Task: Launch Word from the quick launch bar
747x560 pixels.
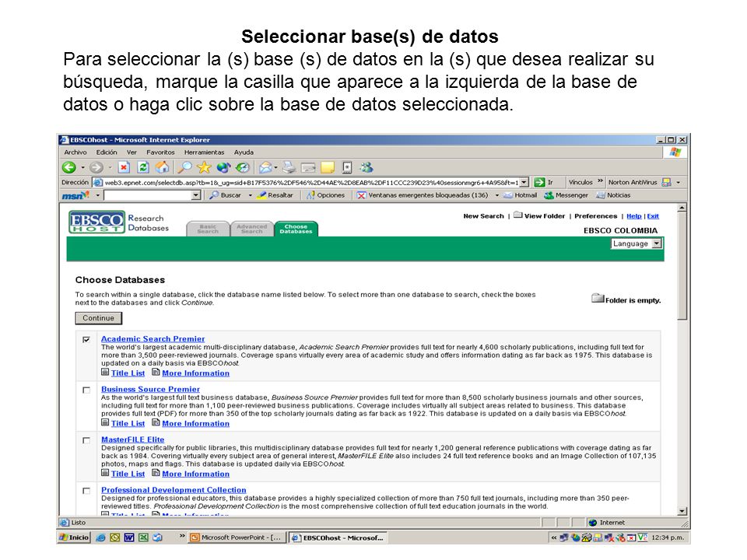Action: click(x=128, y=537)
